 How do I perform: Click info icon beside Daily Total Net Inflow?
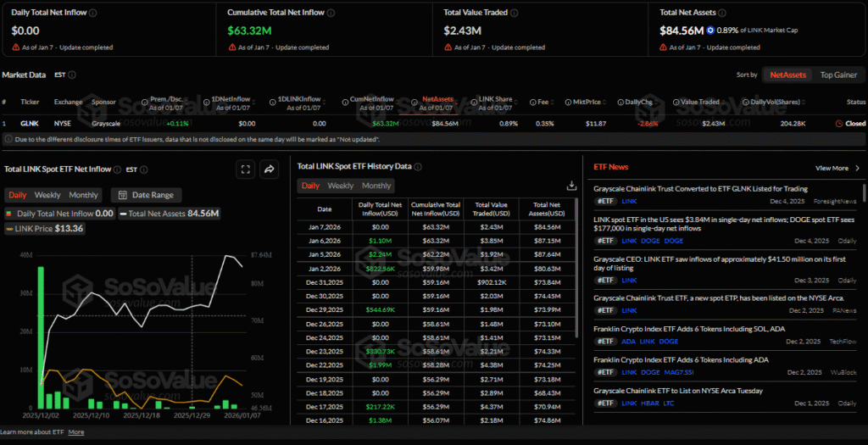(x=92, y=14)
